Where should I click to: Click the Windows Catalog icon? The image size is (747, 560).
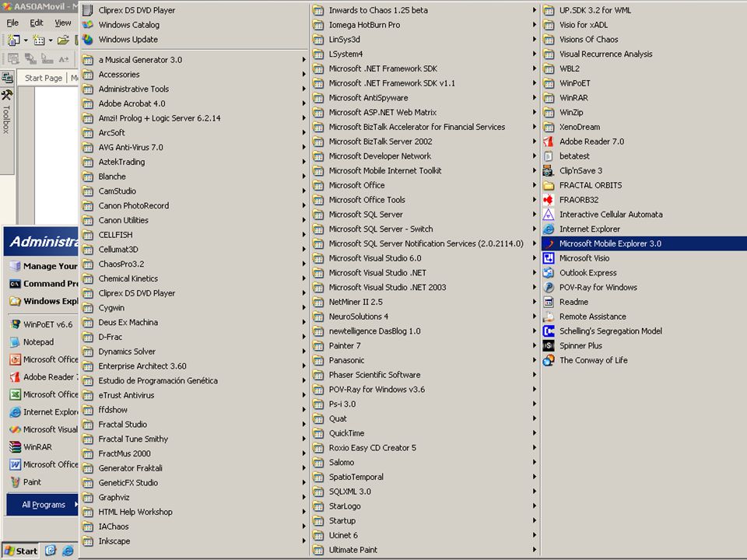click(x=88, y=25)
